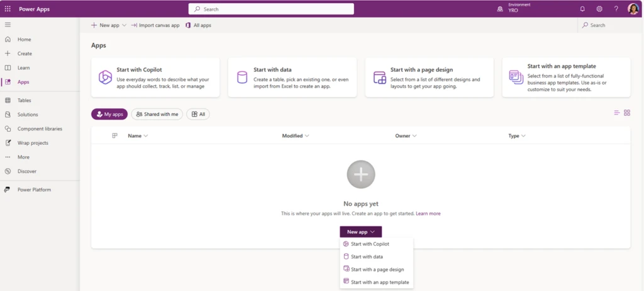The height and width of the screenshot is (291, 644).
Task: Select the All filter pill
Action: (198, 115)
